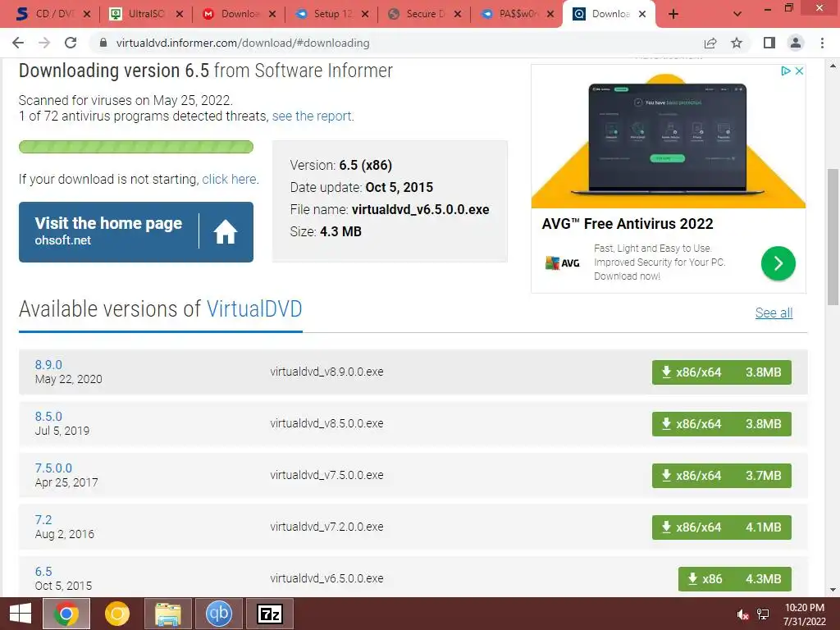840x630 pixels.
Task: Open the 'see the report' link
Action: pyautogui.click(x=312, y=116)
